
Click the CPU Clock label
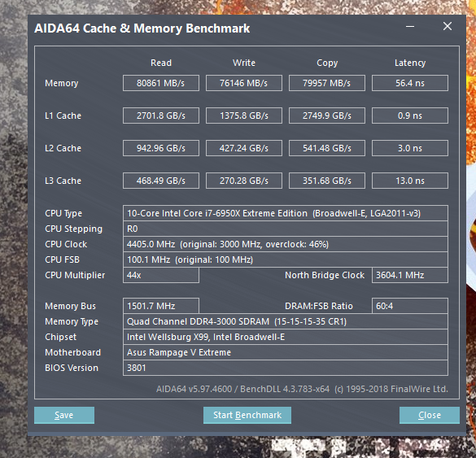(x=66, y=244)
